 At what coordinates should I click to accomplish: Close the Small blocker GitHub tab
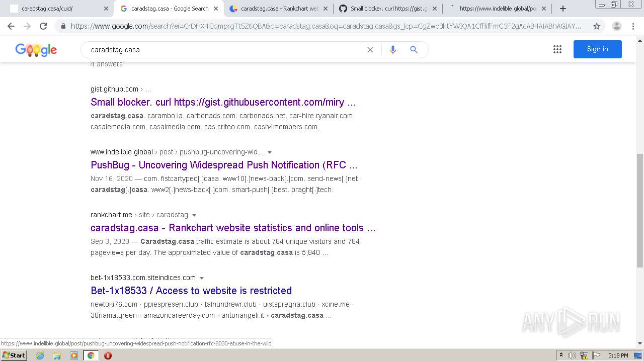435,9
